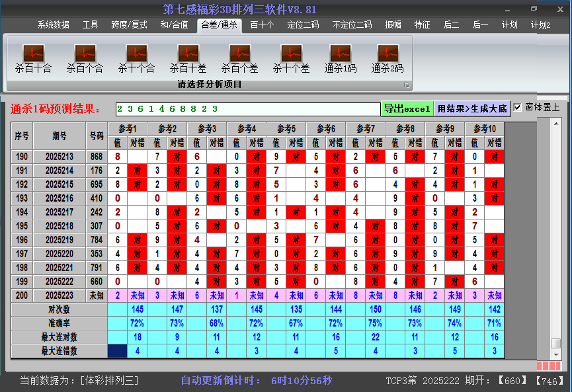The image size is (572, 392).
Task: Open the 不定位二码 tab
Action: pos(352,25)
